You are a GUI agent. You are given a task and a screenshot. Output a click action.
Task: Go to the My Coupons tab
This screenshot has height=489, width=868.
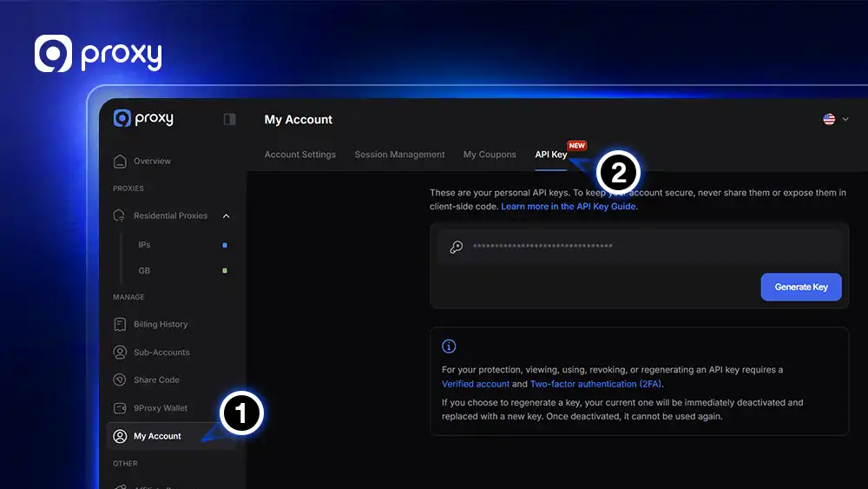(x=490, y=155)
